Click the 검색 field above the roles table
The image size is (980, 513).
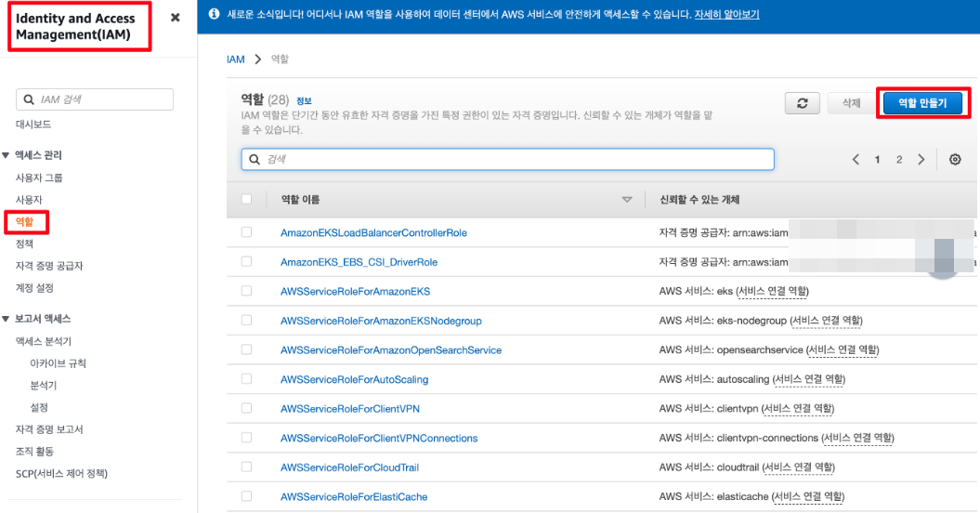click(507, 160)
